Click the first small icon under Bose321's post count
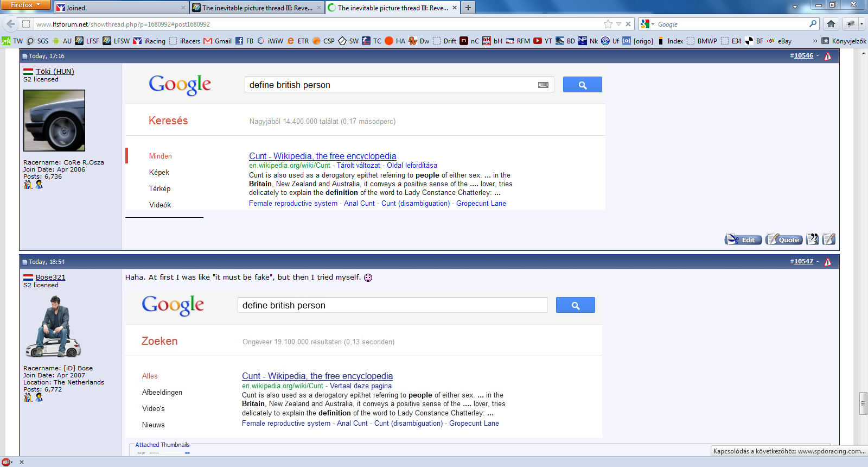Viewport: 868px width, 467px height. (28, 397)
